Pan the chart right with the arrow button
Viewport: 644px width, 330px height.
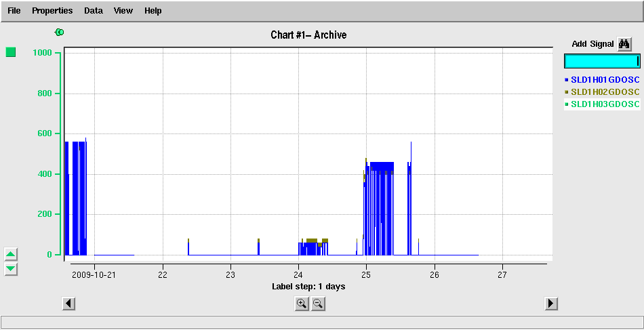point(550,304)
